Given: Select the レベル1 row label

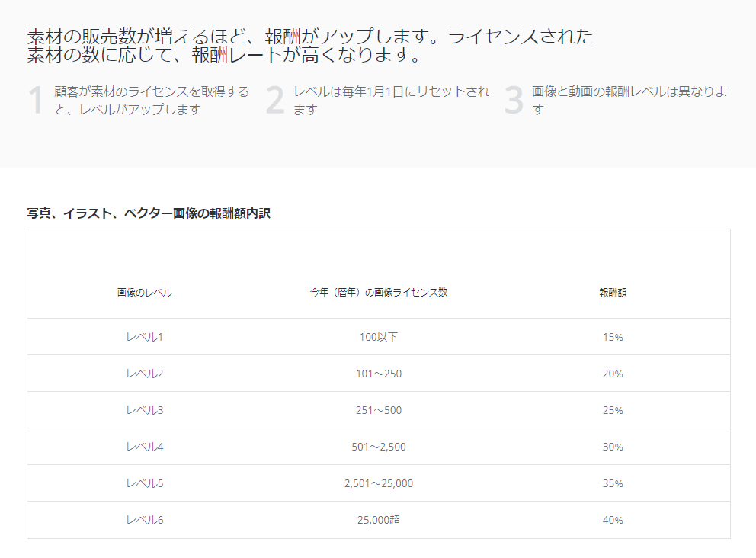Looking at the screenshot, I should tap(145, 337).
